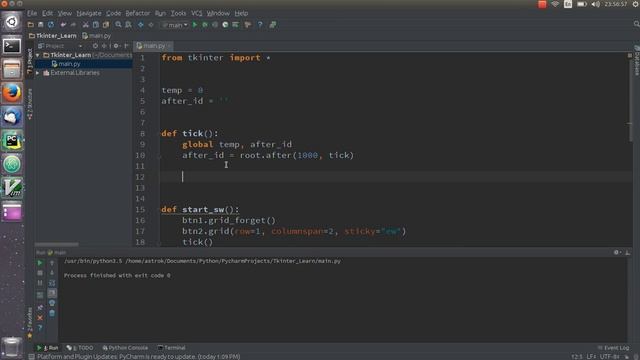Viewport: 640px width, 360px height.
Task: Click the Synchronize toolbar icon
Action: coord(51,25)
